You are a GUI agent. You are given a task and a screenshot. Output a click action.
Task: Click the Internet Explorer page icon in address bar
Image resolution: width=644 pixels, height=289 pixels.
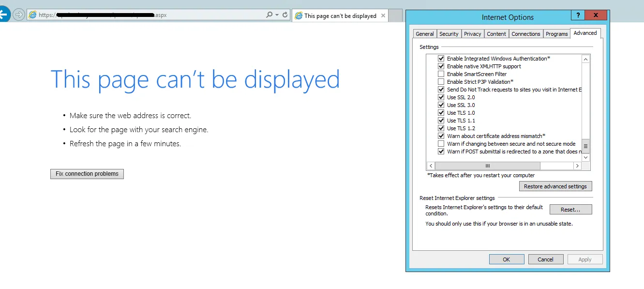tap(33, 15)
